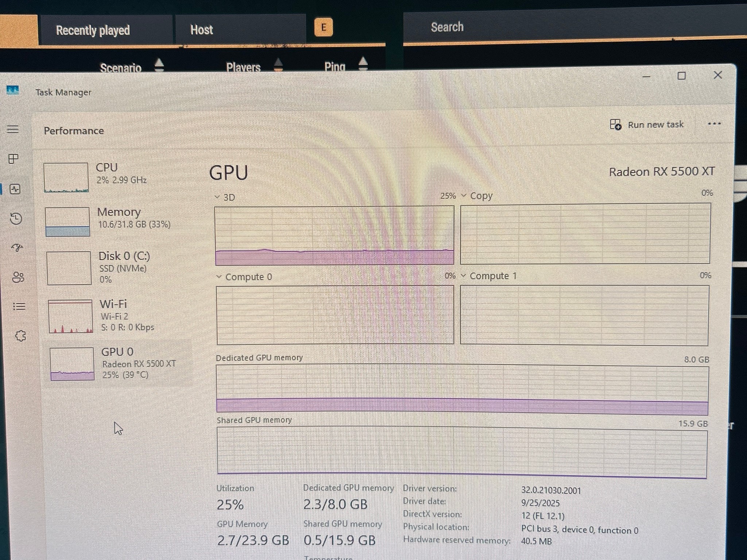Minimize the Task Manager window
Image resolution: width=747 pixels, height=560 pixels.
[646, 77]
